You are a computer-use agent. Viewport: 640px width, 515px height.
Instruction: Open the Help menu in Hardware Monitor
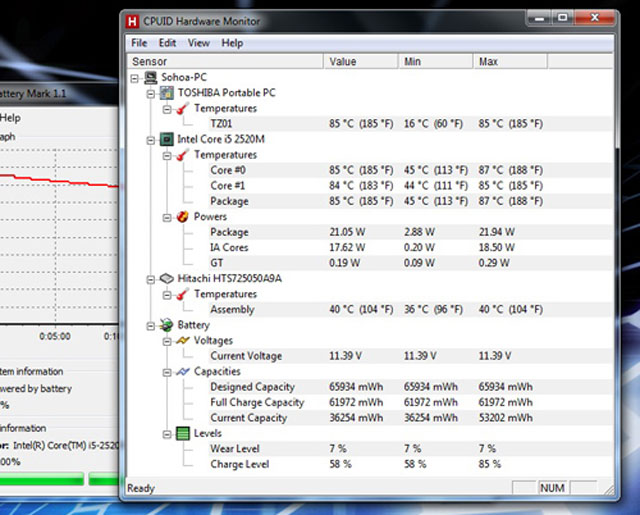232,43
